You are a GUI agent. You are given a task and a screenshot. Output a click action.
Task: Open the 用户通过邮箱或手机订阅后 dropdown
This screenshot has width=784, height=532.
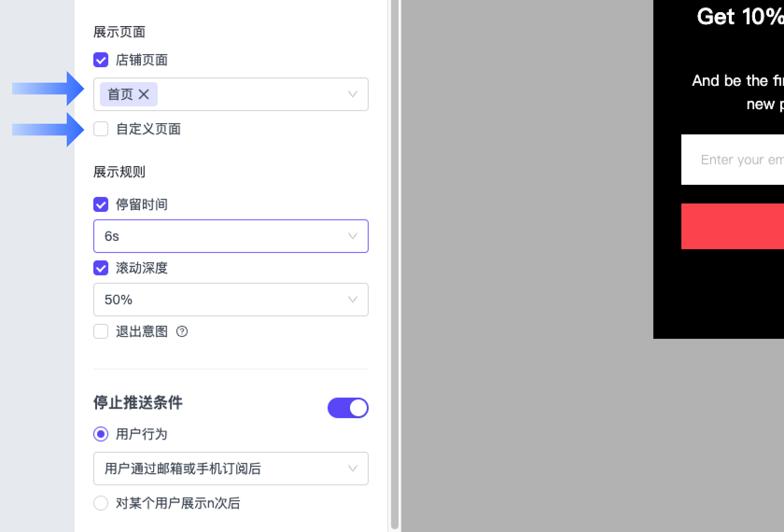coord(231,469)
